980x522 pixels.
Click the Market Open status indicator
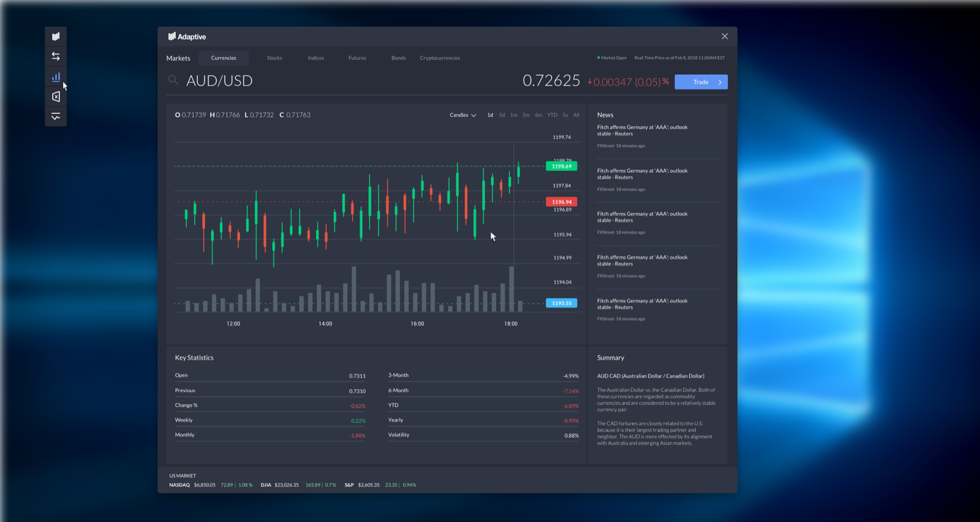tap(612, 58)
